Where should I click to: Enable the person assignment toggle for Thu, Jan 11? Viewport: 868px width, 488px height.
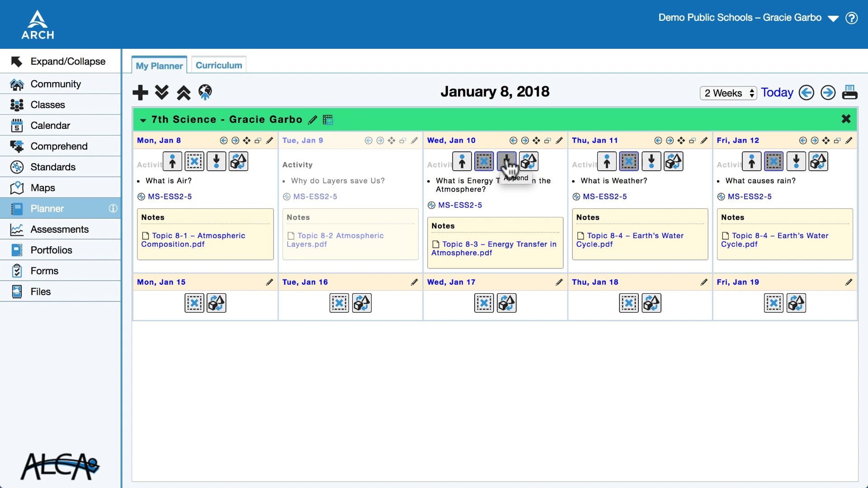point(607,161)
